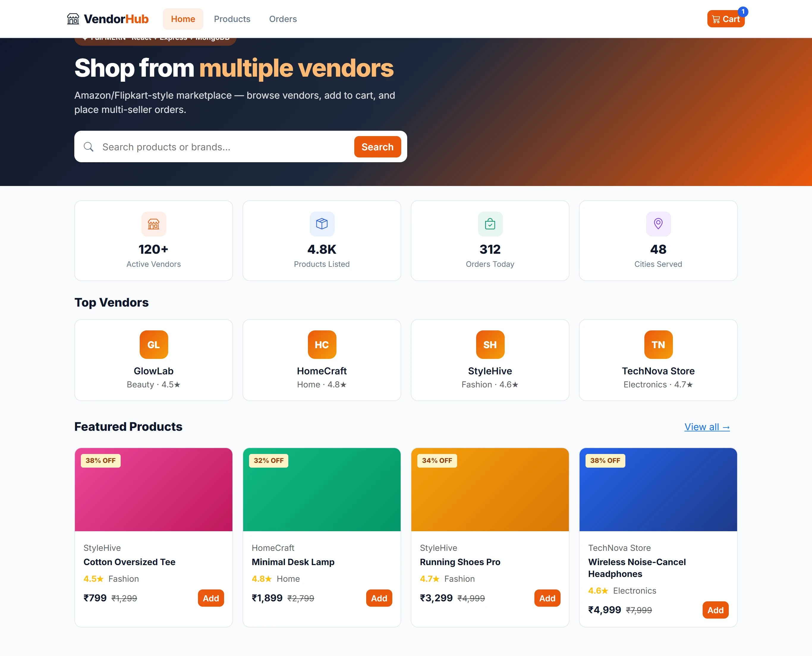Viewport: 812px width, 656px height.
Task: Click the HC vendor avatar
Action: (x=322, y=345)
